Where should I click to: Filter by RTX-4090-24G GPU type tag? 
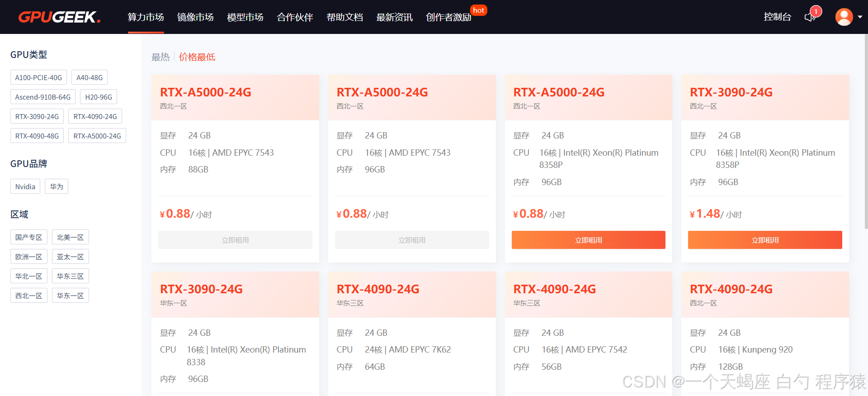click(x=95, y=116)
